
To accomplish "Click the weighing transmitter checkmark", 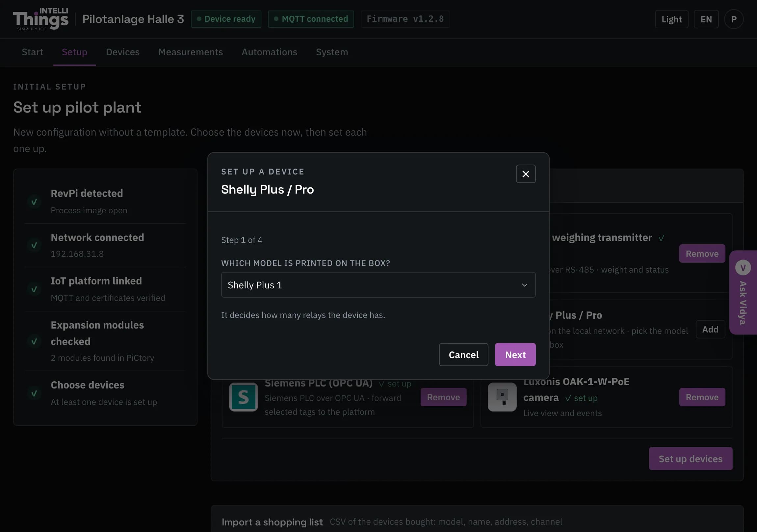I will point(661,238).
